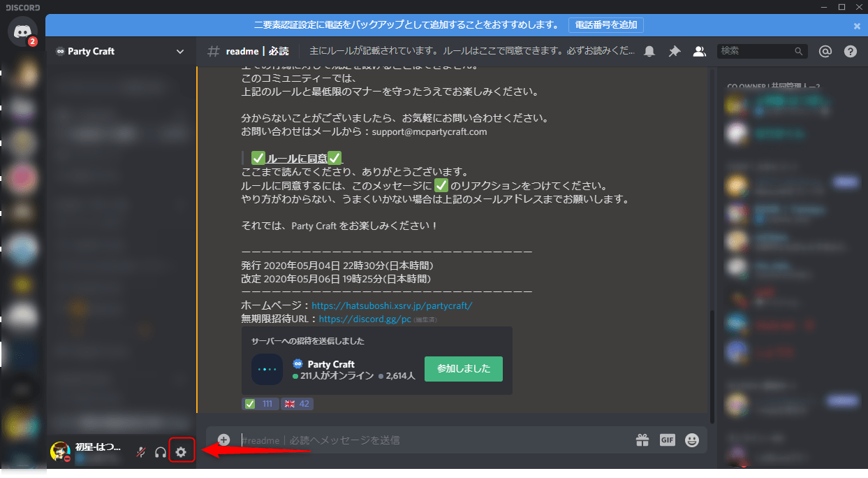Open the help icon
Screen dimensions: 868x478
pos(850,51)
